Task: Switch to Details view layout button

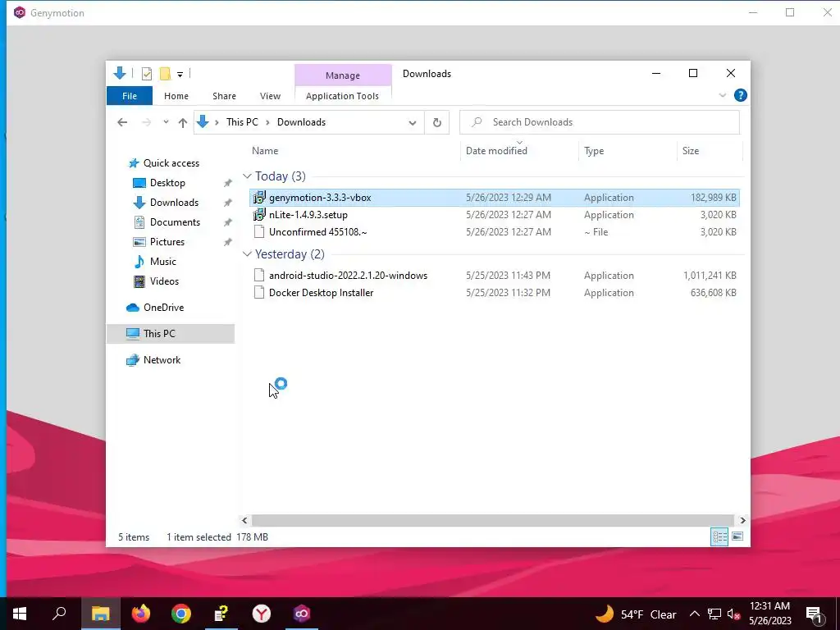Action: [719, 536]
